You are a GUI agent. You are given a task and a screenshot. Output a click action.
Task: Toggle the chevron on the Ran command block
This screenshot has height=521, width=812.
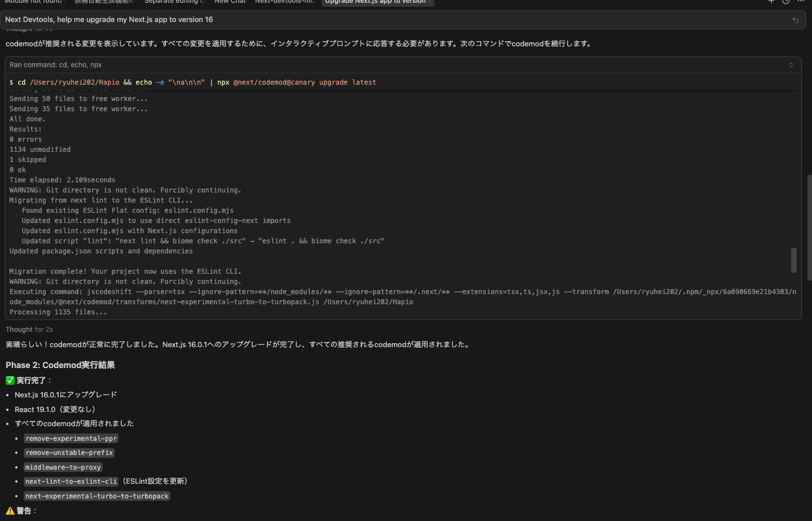pos(791,64)
